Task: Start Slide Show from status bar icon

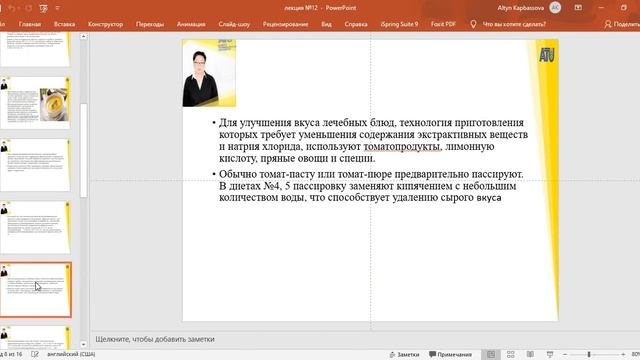Action: tap(550, 354)
